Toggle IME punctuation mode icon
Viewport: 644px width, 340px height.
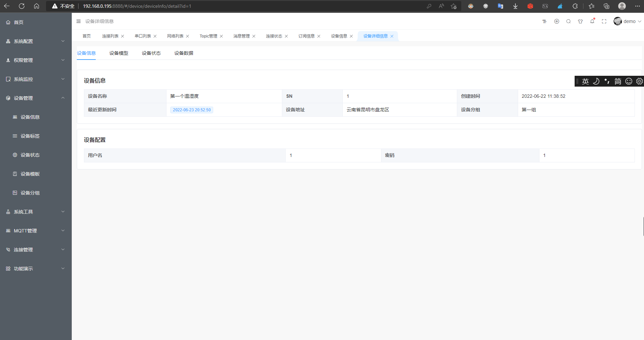point(607,81)
